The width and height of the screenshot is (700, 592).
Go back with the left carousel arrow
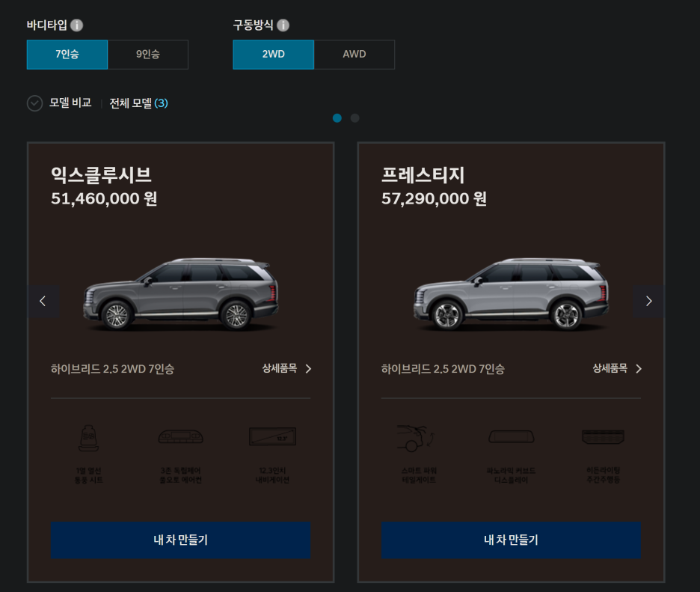[43, 301]
